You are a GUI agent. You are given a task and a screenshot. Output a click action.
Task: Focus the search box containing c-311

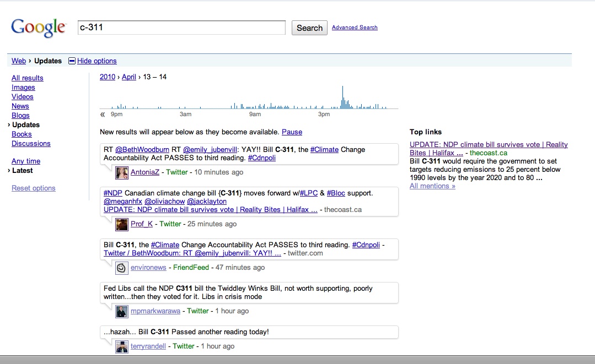[x=181, y=28]
